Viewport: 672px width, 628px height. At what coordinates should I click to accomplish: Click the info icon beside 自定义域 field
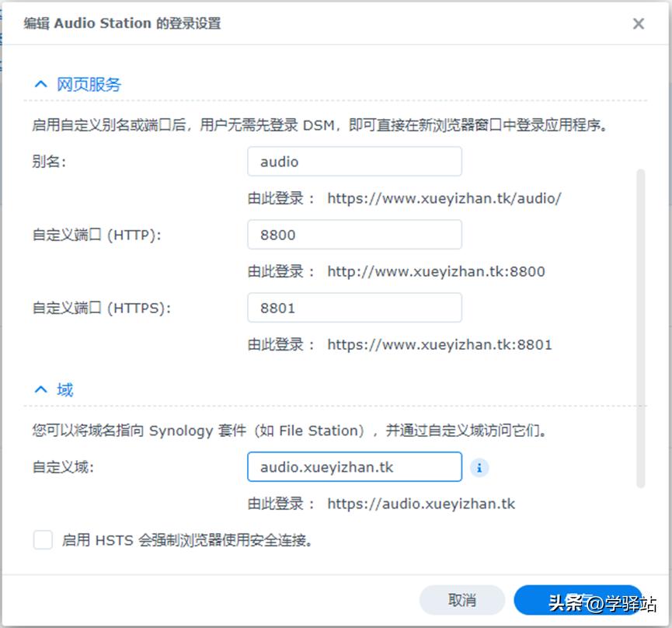coord(480,467)
